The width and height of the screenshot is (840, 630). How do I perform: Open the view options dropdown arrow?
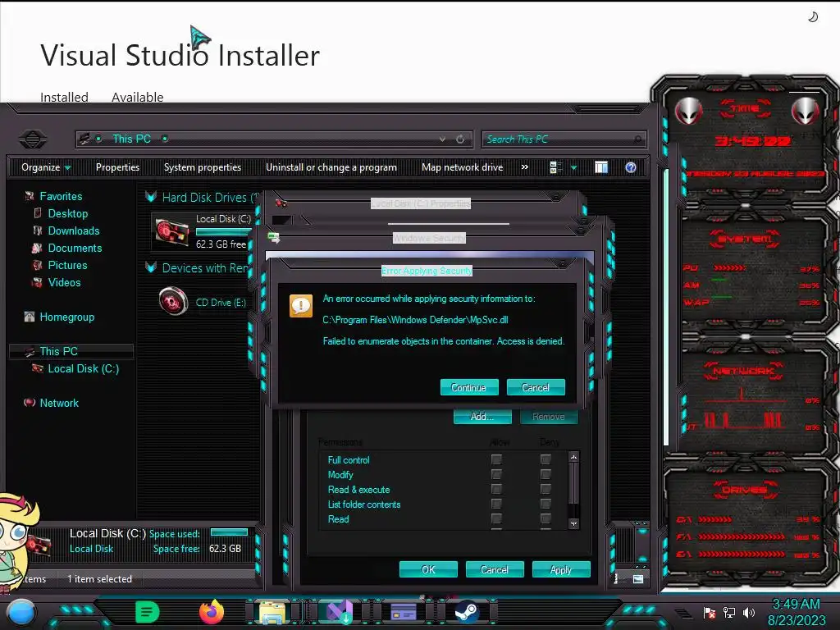point(573,167)
